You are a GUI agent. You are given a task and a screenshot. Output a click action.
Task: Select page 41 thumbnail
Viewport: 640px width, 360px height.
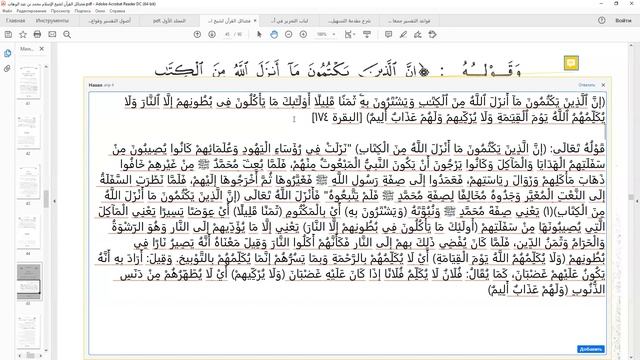28,82
